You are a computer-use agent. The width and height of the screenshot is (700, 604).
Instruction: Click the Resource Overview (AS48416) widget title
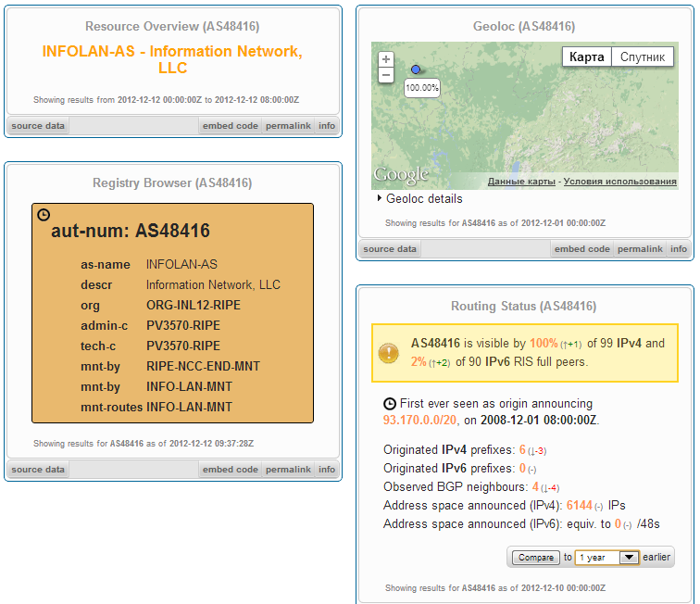tap(172, 26)
